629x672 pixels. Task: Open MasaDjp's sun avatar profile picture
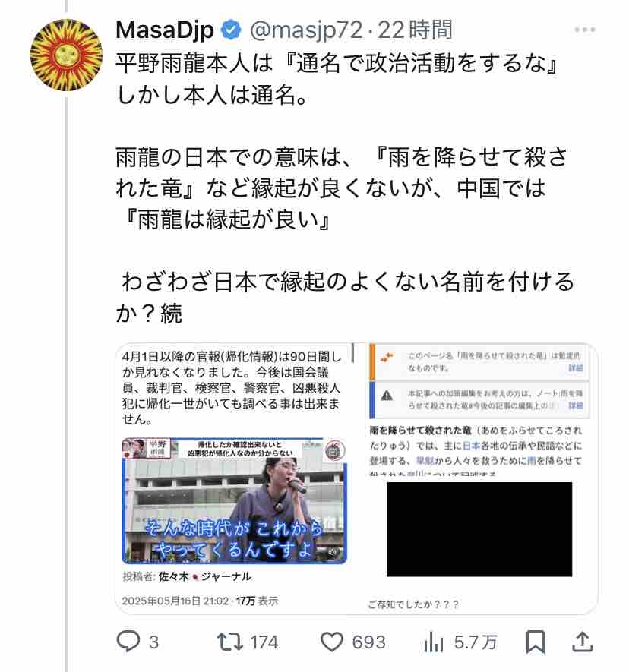[x=66, y=55]
